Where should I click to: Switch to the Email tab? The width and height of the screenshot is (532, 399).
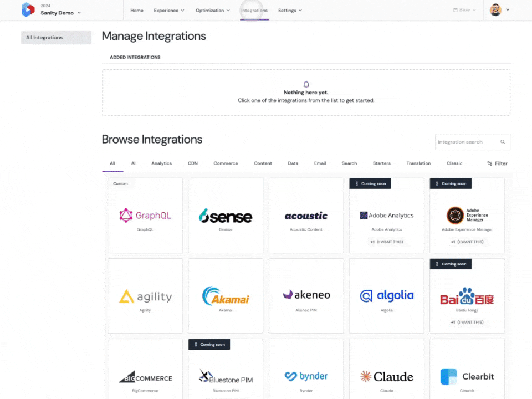tap(320, 163)
